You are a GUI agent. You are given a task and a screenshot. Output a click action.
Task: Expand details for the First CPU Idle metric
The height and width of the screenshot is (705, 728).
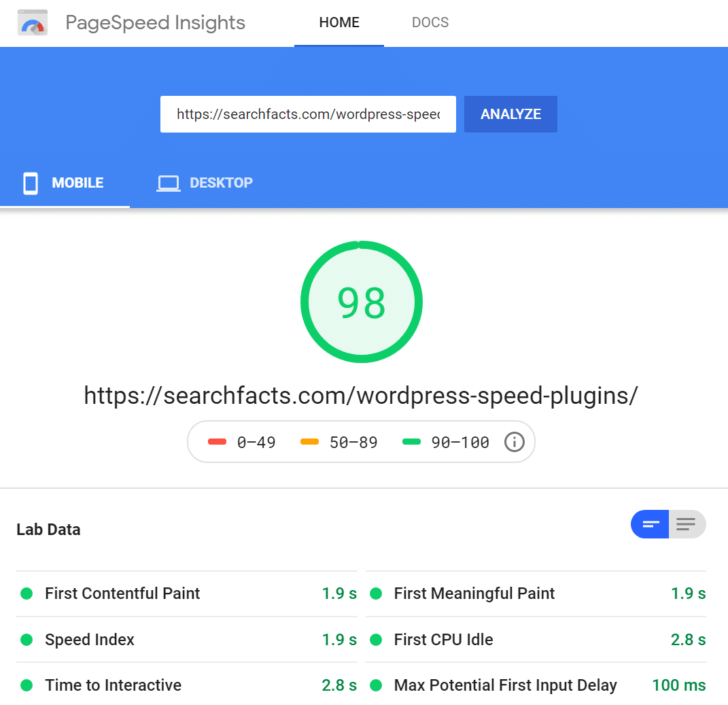tap(443, 640)
